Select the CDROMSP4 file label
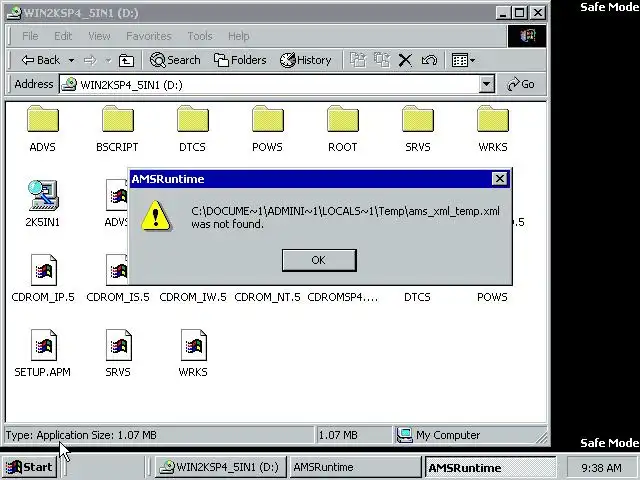Screen dimensions: 640x480 click(343, 297)
